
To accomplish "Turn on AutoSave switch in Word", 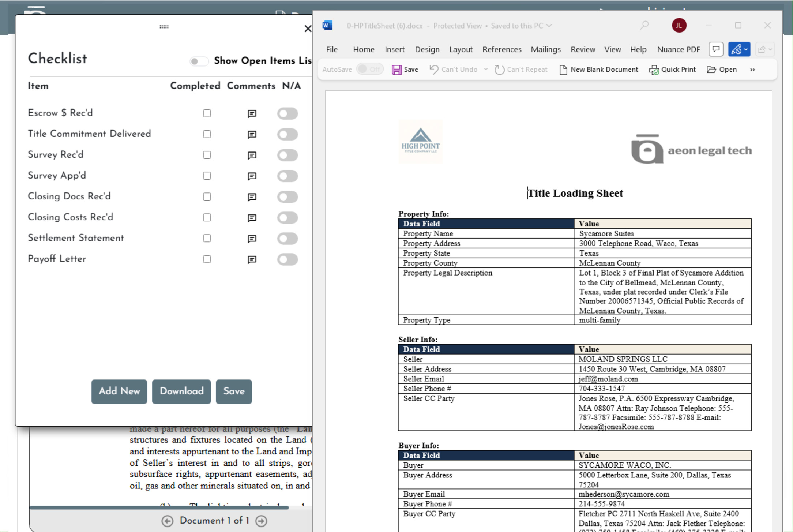I will click(369, 69).
